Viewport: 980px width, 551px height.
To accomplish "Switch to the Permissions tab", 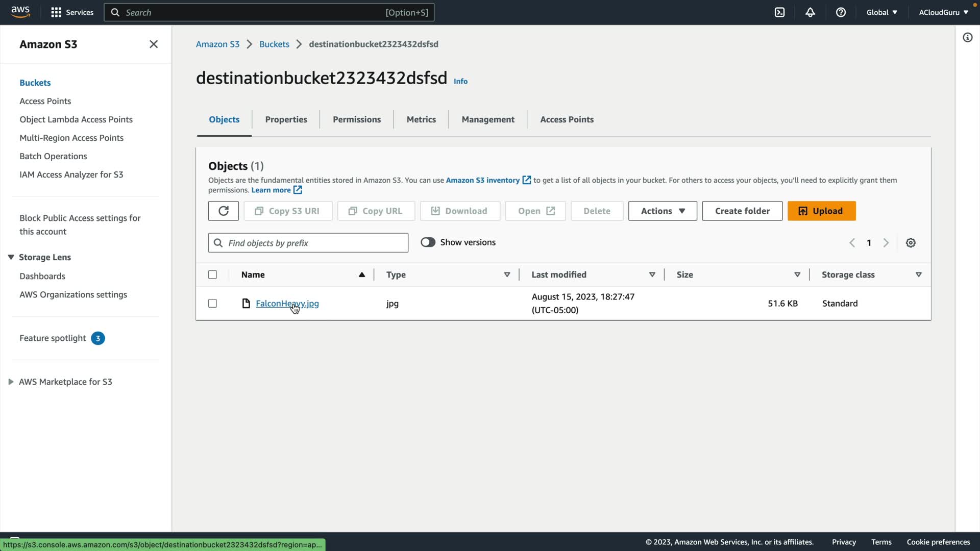I will tap(356, 119).
